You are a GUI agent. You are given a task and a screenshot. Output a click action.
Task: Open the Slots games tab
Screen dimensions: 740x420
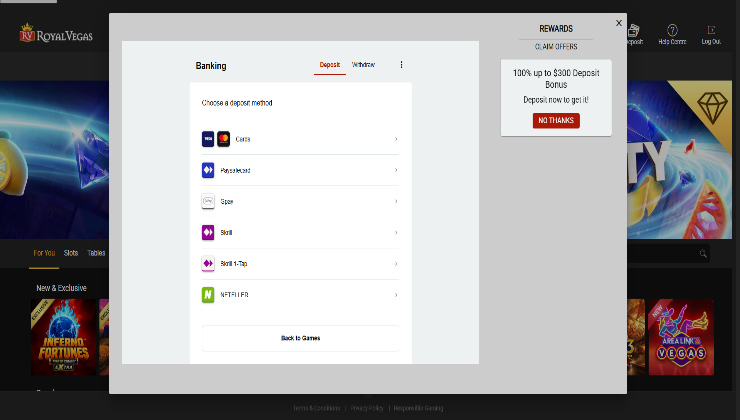(x=71, y=253)
